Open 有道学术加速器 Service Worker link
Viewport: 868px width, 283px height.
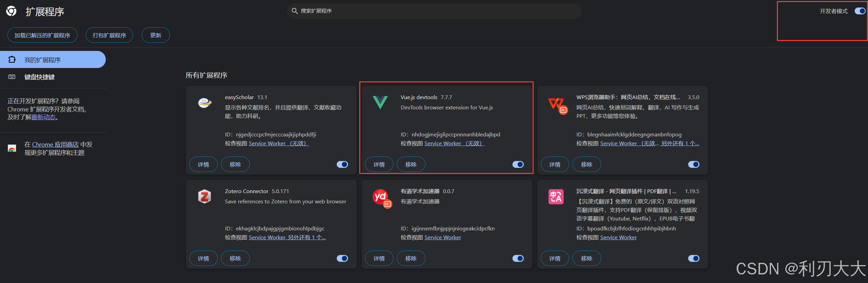click(443, 238)
